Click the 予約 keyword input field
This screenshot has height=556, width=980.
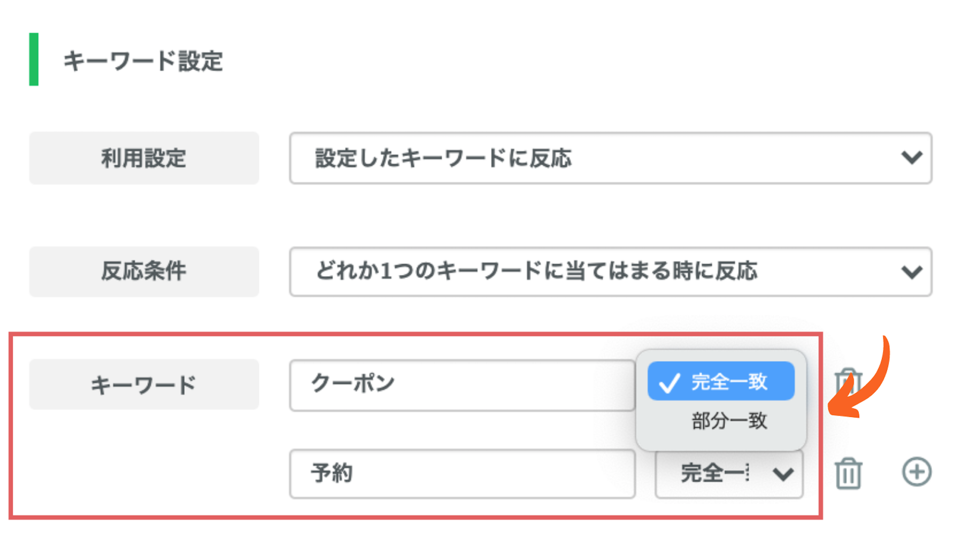click(462, 474)
